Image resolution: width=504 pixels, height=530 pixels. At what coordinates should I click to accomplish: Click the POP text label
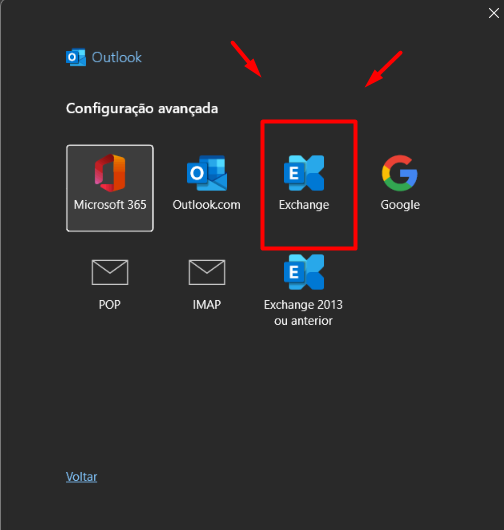click(110, 305)
